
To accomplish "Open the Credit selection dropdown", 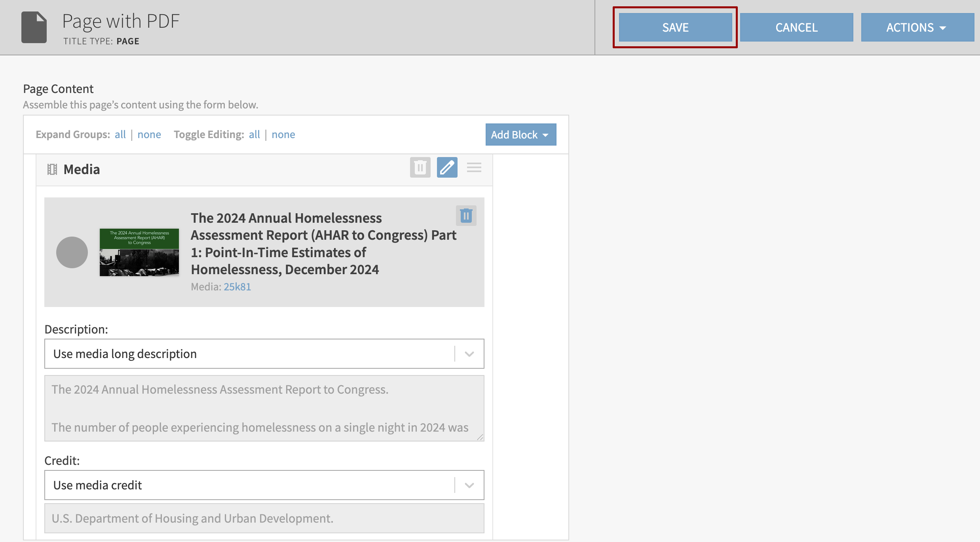I will pos(469,485).
